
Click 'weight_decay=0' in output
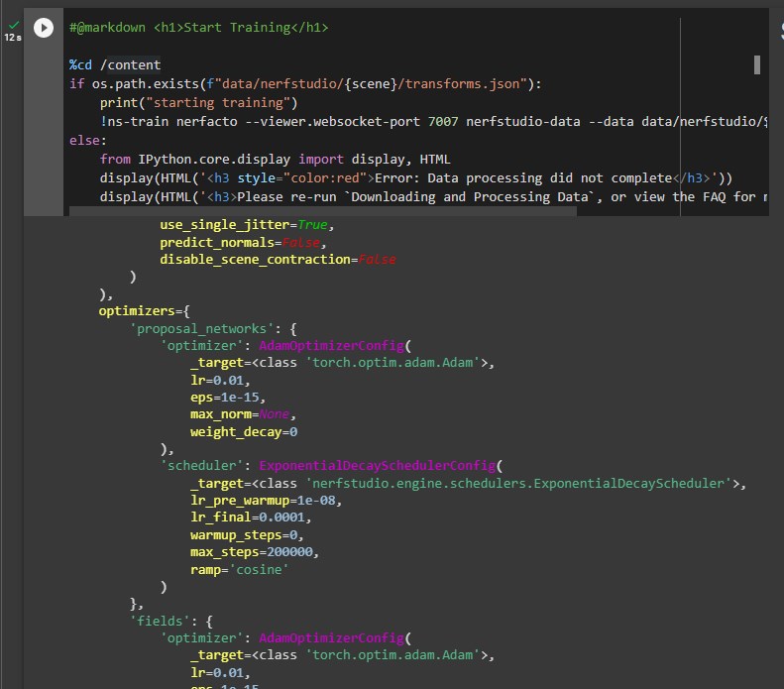click(244, 432)
